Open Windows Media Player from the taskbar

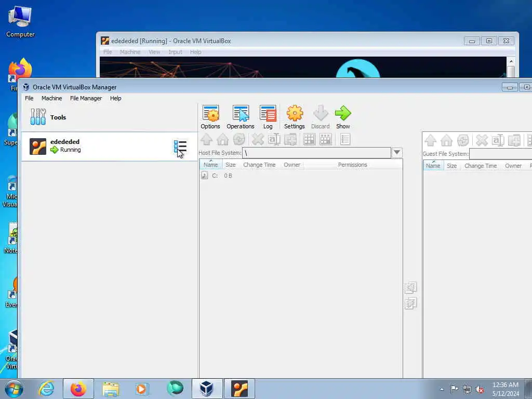coord(141,389)
